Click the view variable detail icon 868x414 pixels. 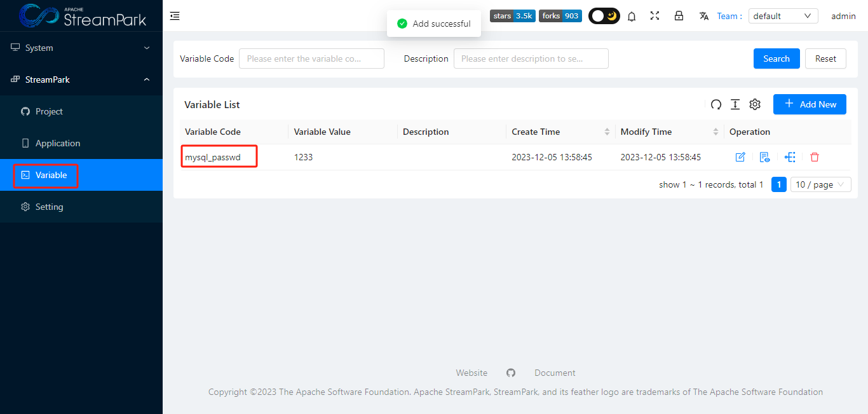coord(764,156)
